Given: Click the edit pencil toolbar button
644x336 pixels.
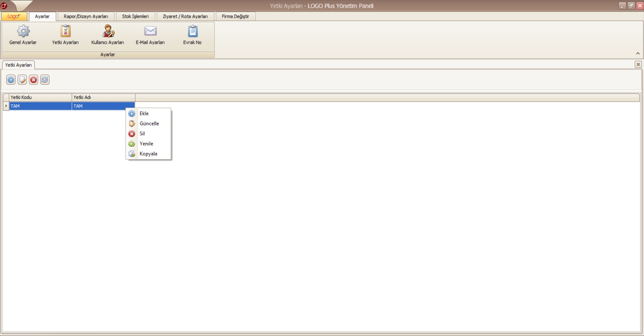Looking at the screenshot, I should pos(22,80).
